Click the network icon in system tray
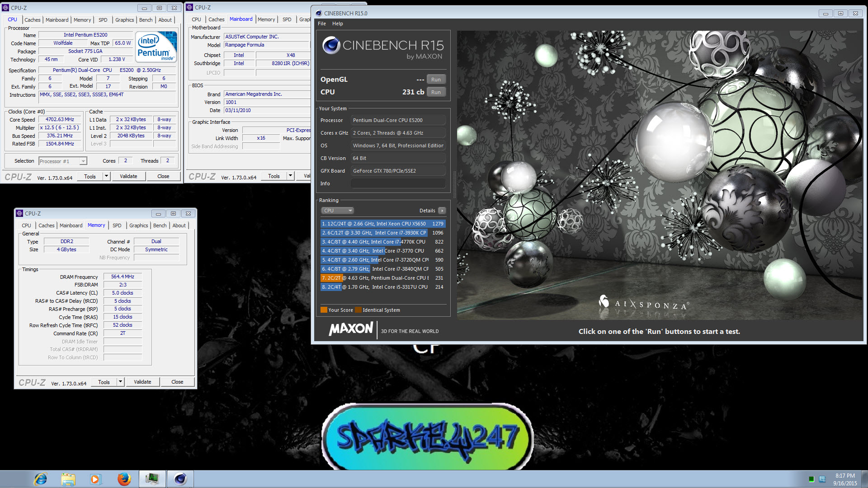 tap(822, 479)
